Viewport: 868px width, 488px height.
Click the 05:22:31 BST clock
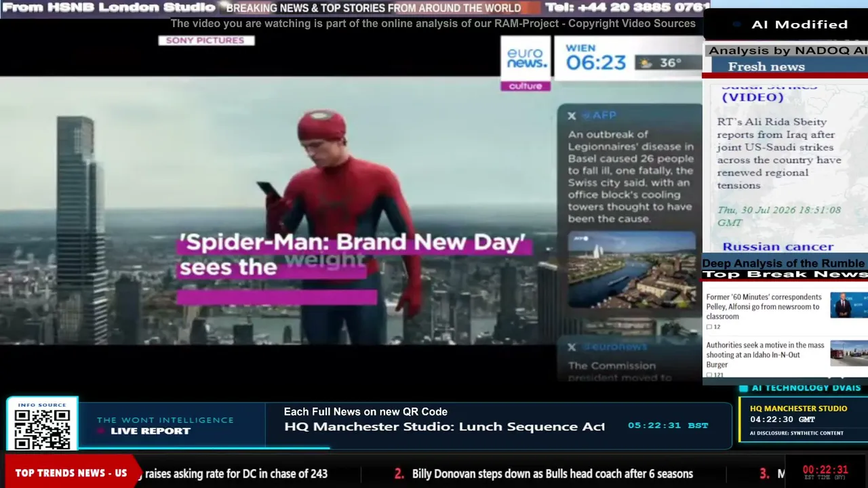coord(668,426)
